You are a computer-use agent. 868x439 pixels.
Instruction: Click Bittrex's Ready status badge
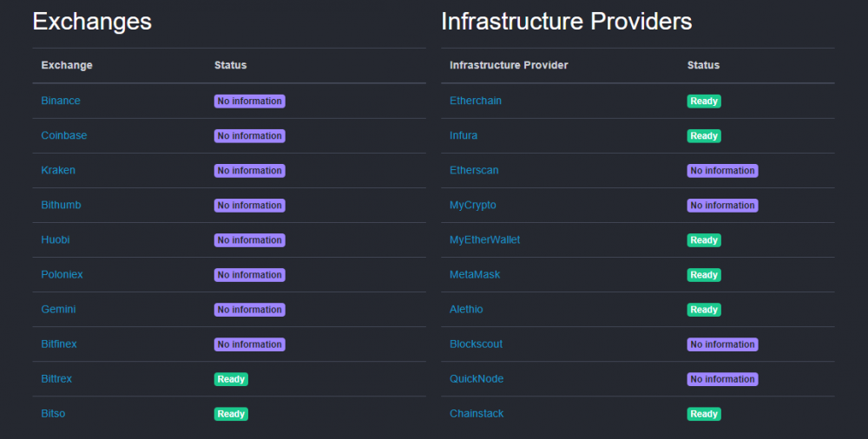point(232,379)
